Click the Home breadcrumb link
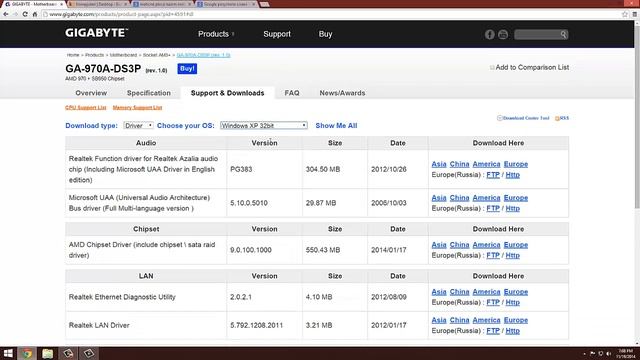640x360 pixels. click(73, 55)
